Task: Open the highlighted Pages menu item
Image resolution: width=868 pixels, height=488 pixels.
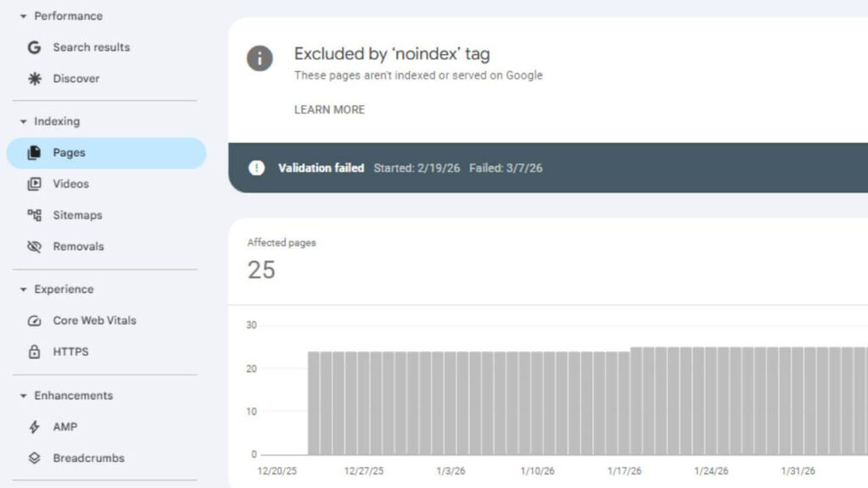Action: (x=69, y=152)
